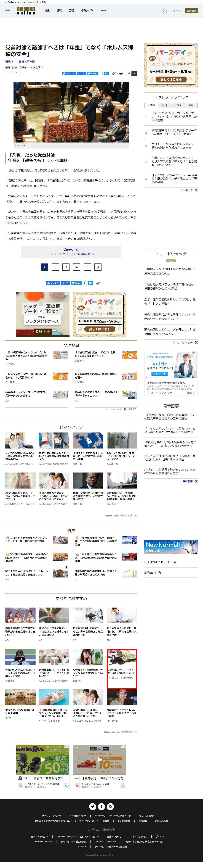Image resolution: width=203 pixels, height=868 pixels.
Task: Open the footer Twitter icon
Action: tap(93, 806)
